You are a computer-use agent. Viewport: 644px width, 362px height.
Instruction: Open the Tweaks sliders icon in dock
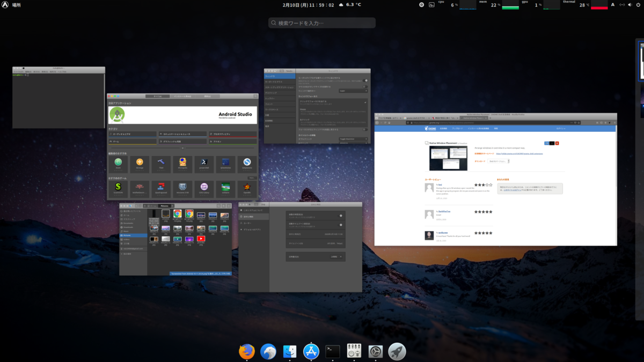point(354,351)
